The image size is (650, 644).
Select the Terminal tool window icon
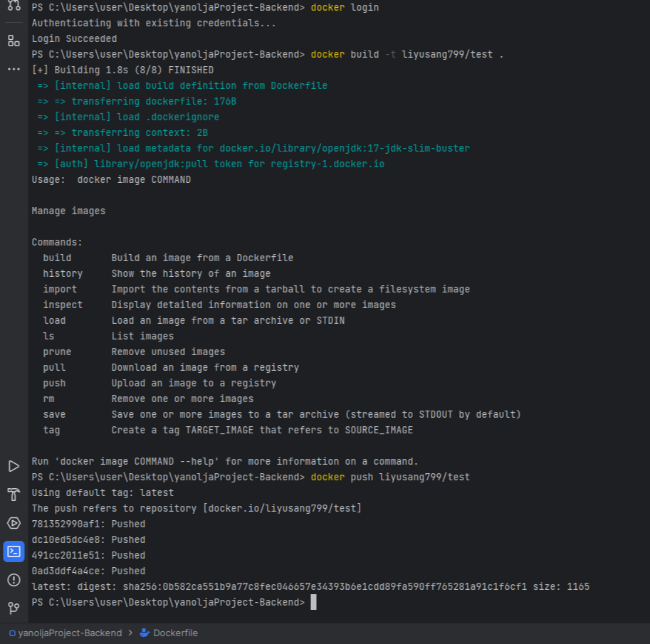pyautogui.click(x=14, y=551)
